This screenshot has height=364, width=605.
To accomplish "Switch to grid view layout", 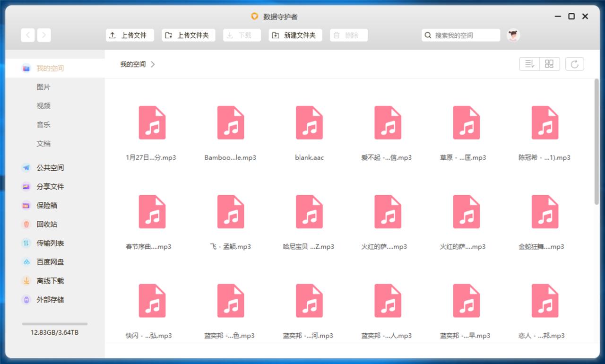I will (549, 64).
